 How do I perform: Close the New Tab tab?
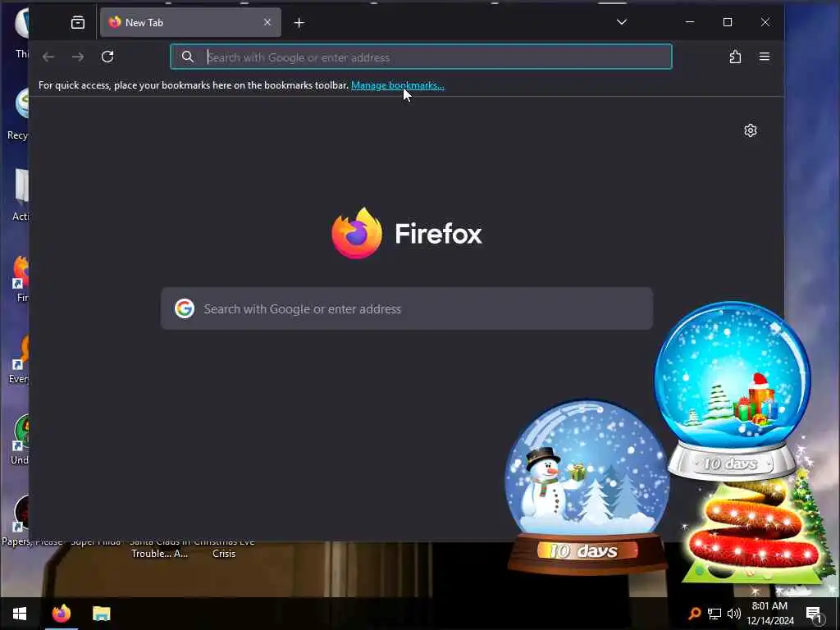[267, 22]
